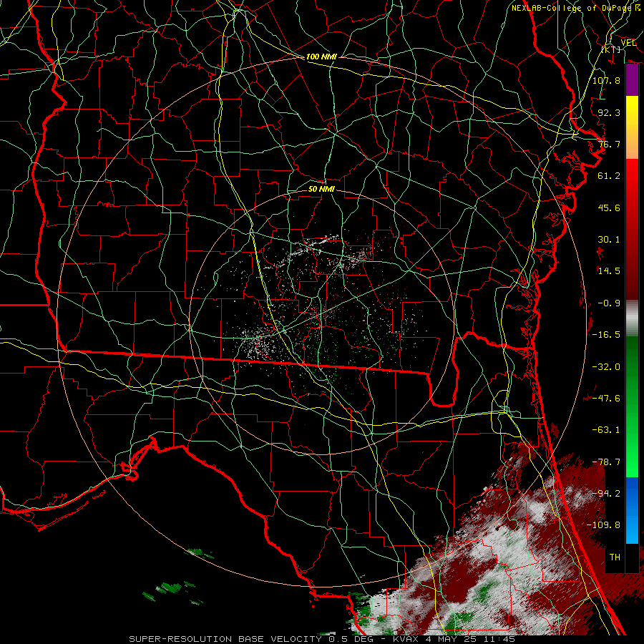Screen dimensions: 644x644
Task: Click the -32.0 legend value
Action: [606, 366]
